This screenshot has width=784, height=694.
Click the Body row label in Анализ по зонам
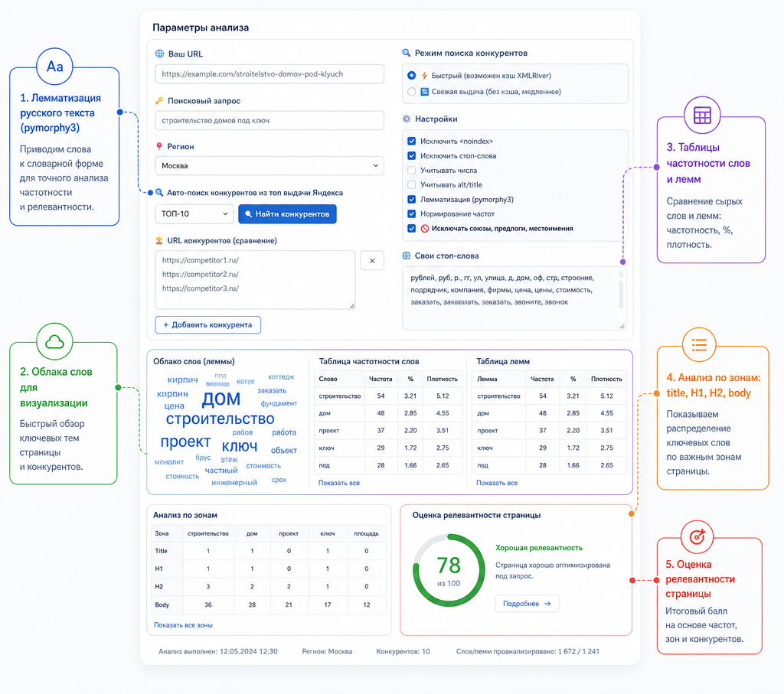coord(162,604)
